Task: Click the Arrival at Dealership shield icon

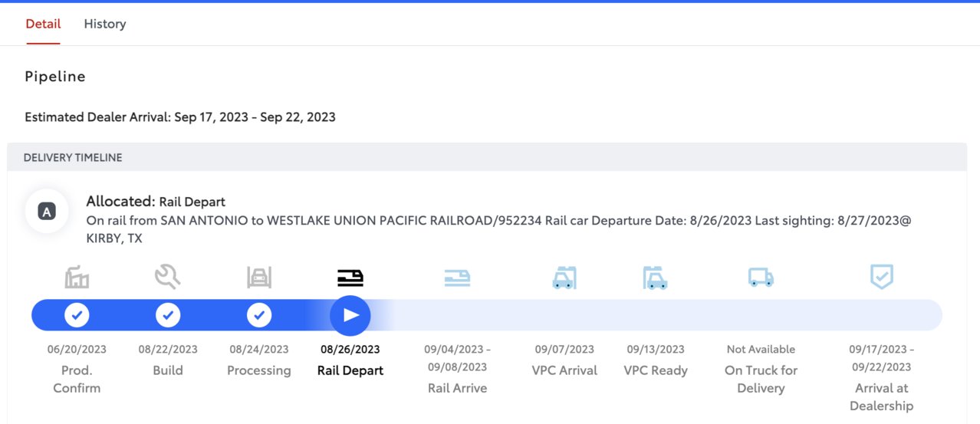Action: [882, 277]
